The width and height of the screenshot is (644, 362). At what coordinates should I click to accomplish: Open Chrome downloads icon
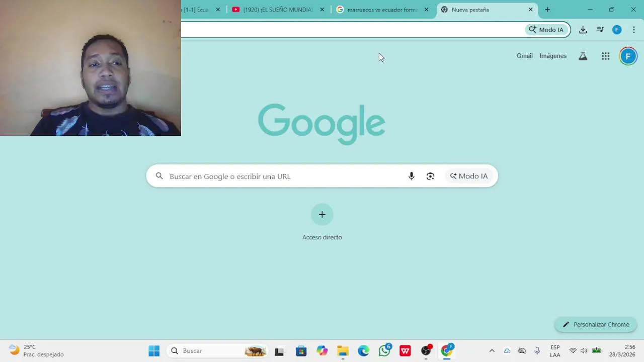583,30
